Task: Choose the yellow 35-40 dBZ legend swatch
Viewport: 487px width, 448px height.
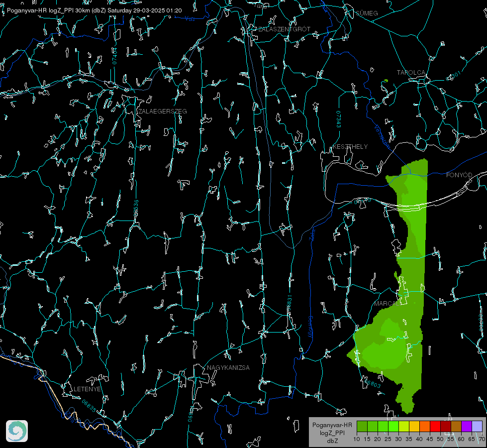Action: coord(414,426)
